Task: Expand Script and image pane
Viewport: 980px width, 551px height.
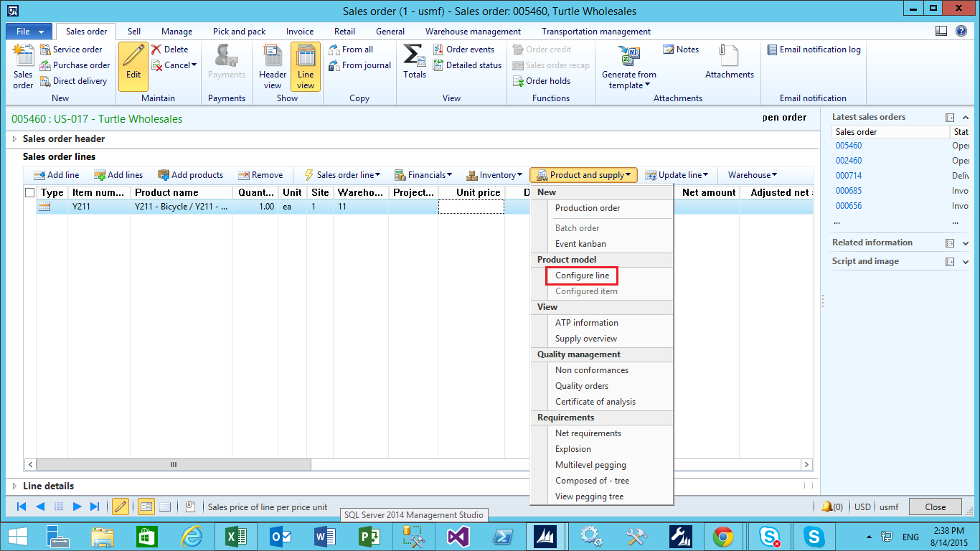Action: (966, 262)
